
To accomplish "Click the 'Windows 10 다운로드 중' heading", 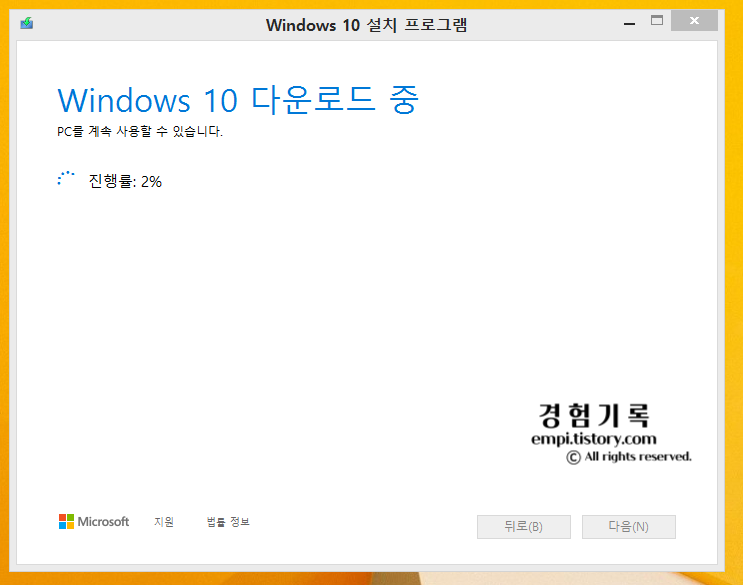I will (x=238, y=100).
